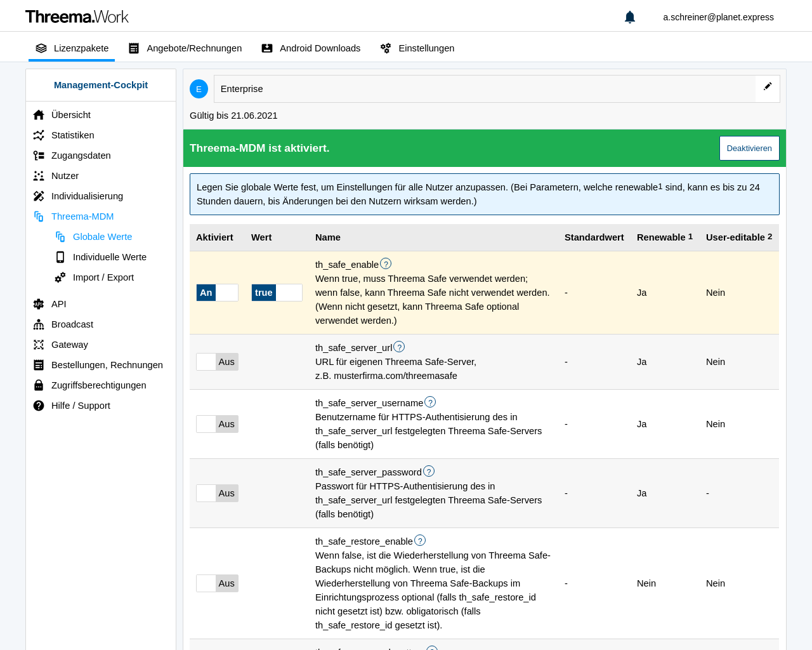Click the Individuelle Werte phone icon
Viewport: 812px width, 650px height.
point(60,257)
